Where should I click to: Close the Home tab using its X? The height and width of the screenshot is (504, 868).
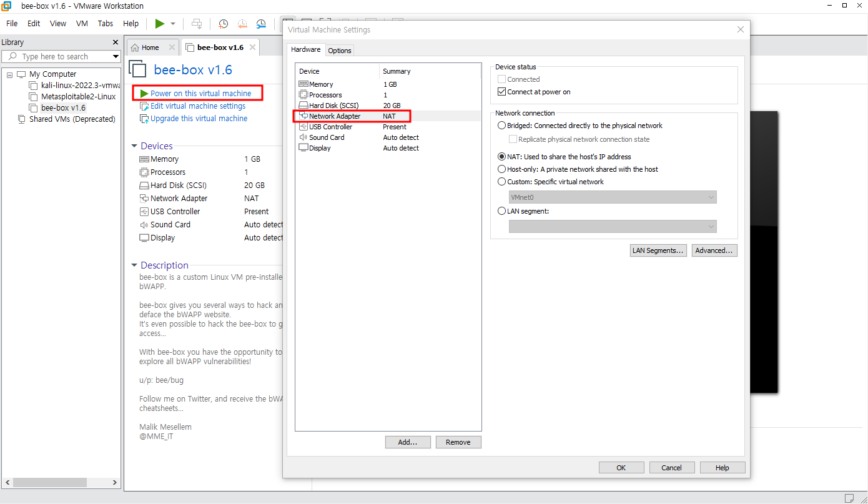click(172, 47)
